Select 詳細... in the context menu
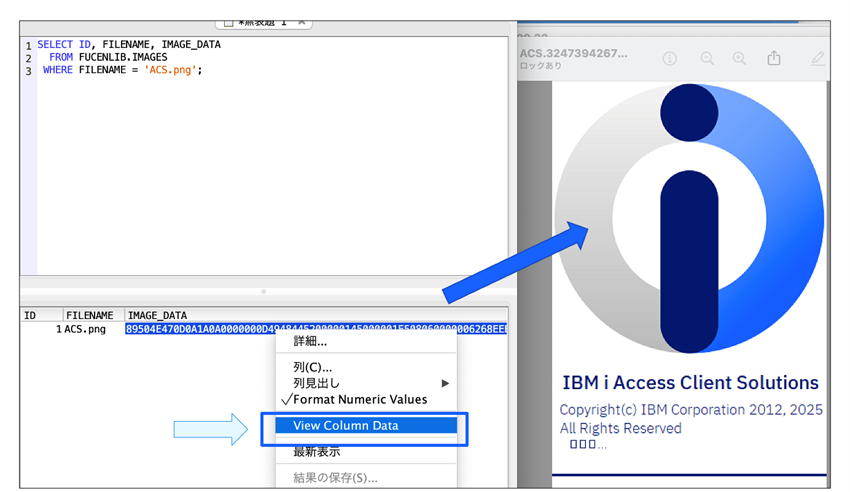This screenshot has height=492, width=850. coord(310,341)
